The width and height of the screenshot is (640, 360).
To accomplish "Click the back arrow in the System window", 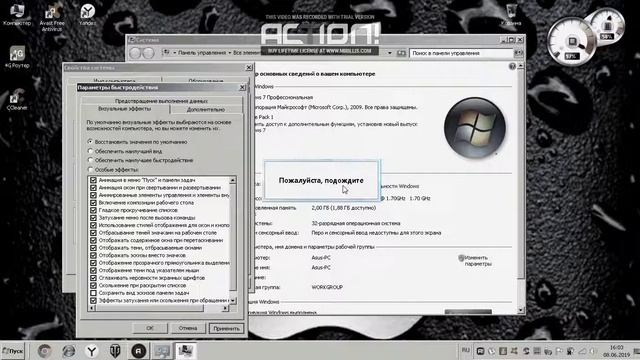I will [x=136, y=53].
